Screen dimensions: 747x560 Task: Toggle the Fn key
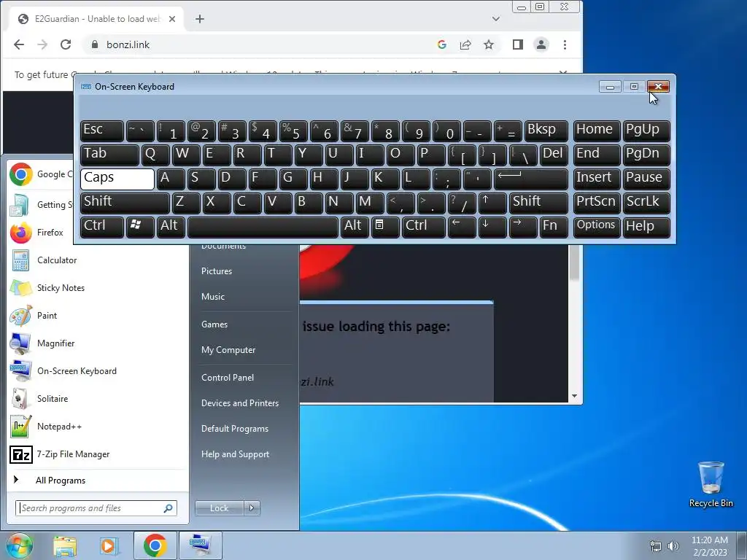(554, 227)
